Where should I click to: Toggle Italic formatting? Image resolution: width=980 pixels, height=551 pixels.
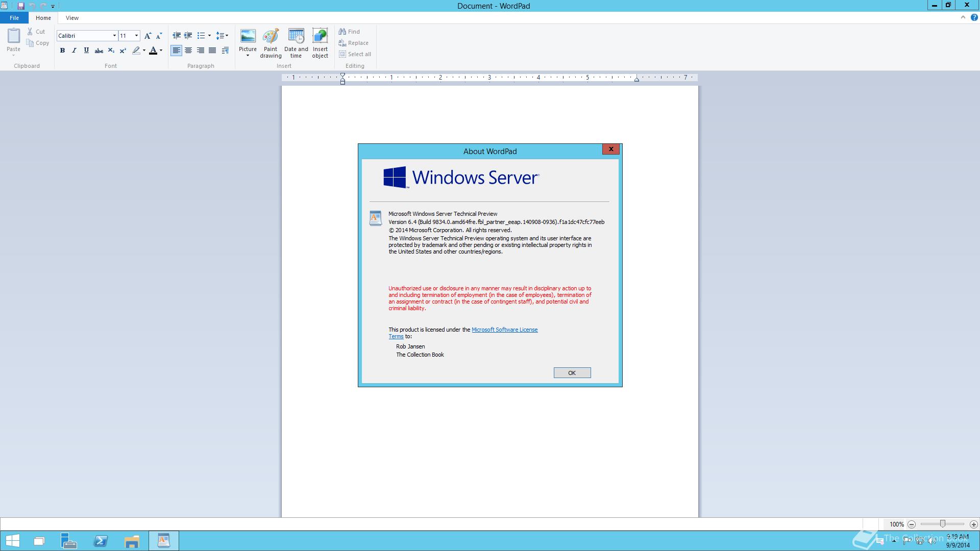[74, 51]
